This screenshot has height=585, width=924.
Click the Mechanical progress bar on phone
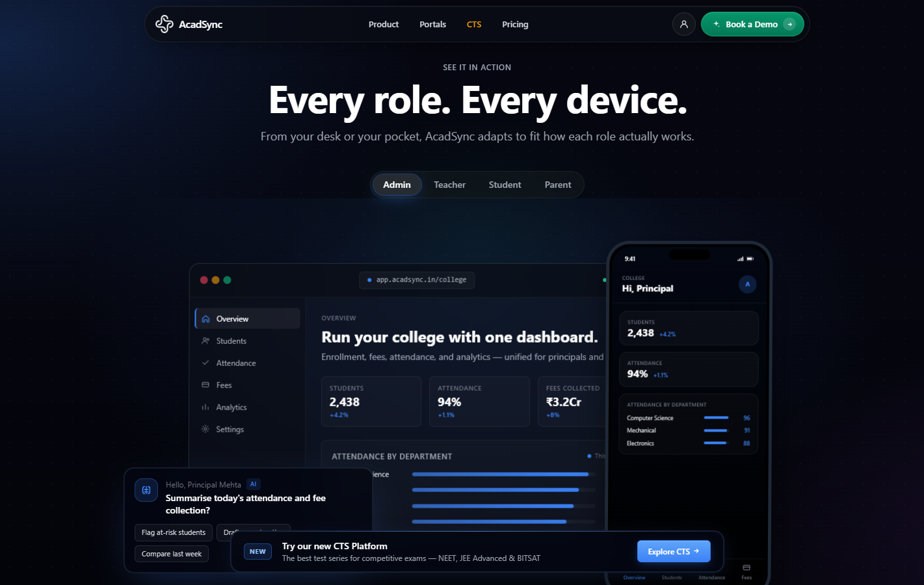[x=716, y=430]
